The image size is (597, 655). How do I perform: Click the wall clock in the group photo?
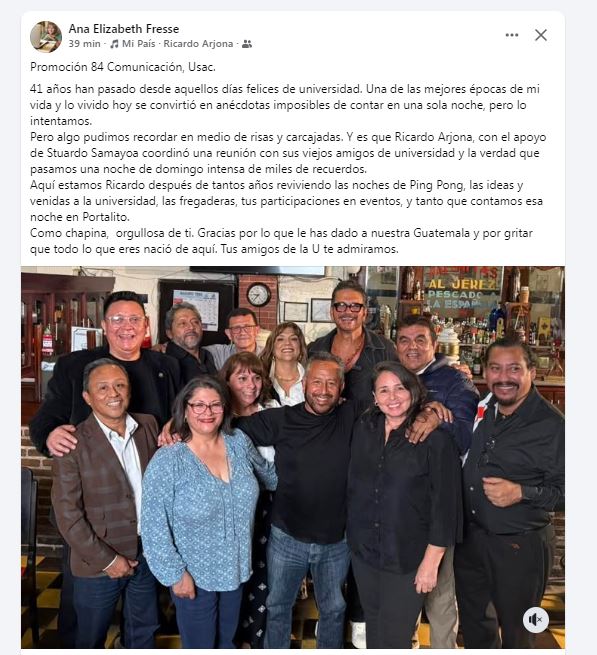coord(259,294)
